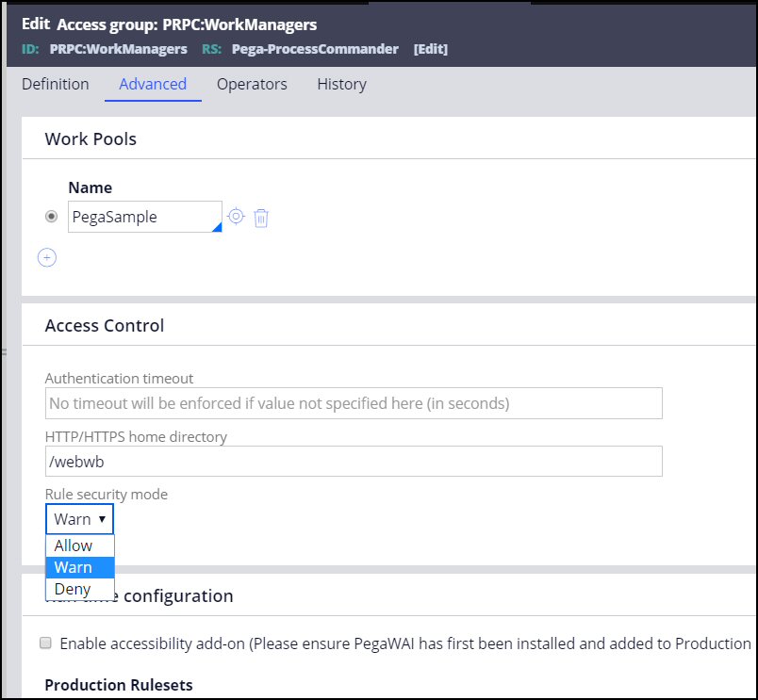View the History tab
This screenshot has height=700, width=758.
tap(341, 84)
